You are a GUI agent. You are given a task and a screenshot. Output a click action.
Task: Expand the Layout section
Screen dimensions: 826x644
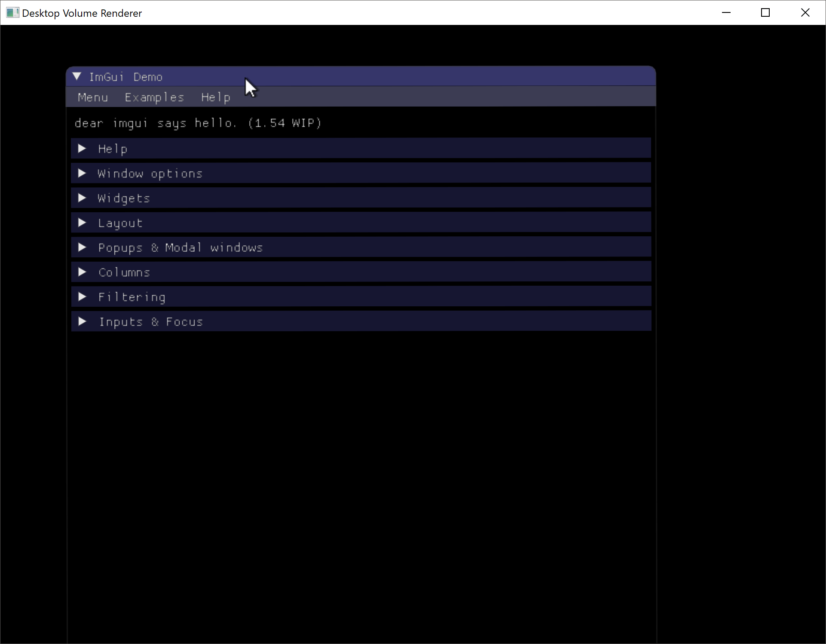[x=81, y=223]
